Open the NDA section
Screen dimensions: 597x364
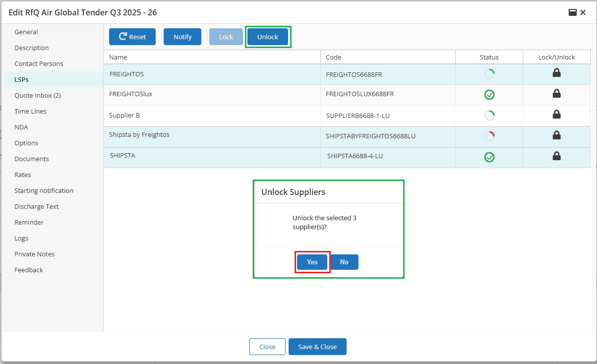[54, 127]
